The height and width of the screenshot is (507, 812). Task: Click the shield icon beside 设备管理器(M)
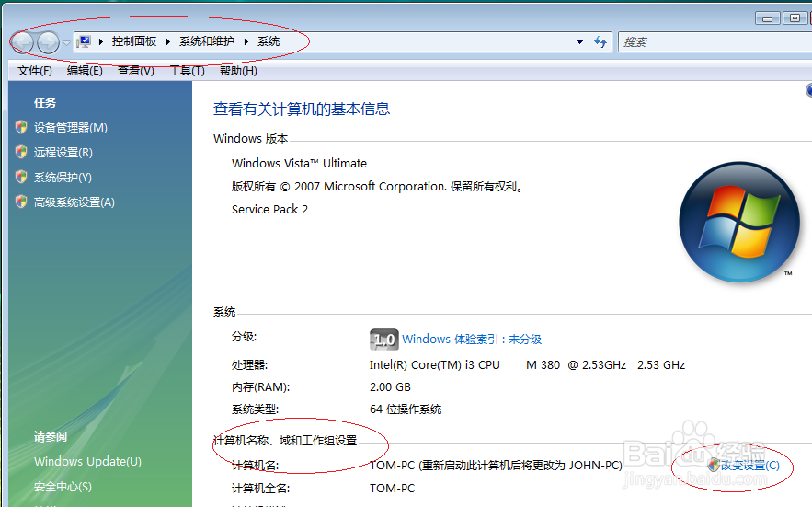[x=21, y=127]
